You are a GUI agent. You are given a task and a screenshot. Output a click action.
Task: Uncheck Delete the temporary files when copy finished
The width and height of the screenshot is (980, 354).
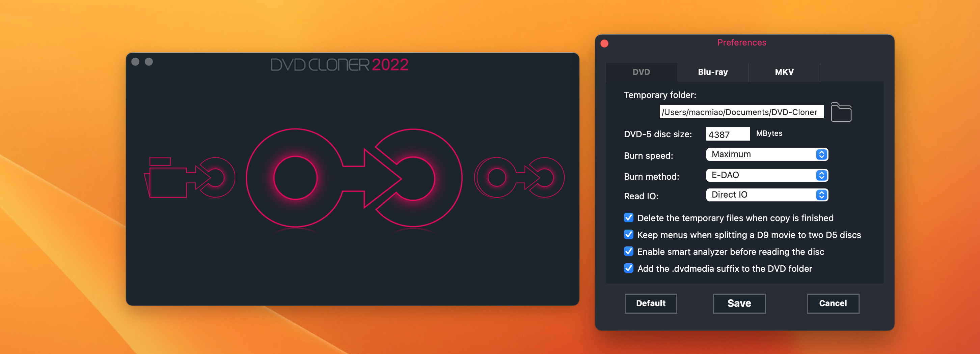pyautogui.click(x=628, y=217)
